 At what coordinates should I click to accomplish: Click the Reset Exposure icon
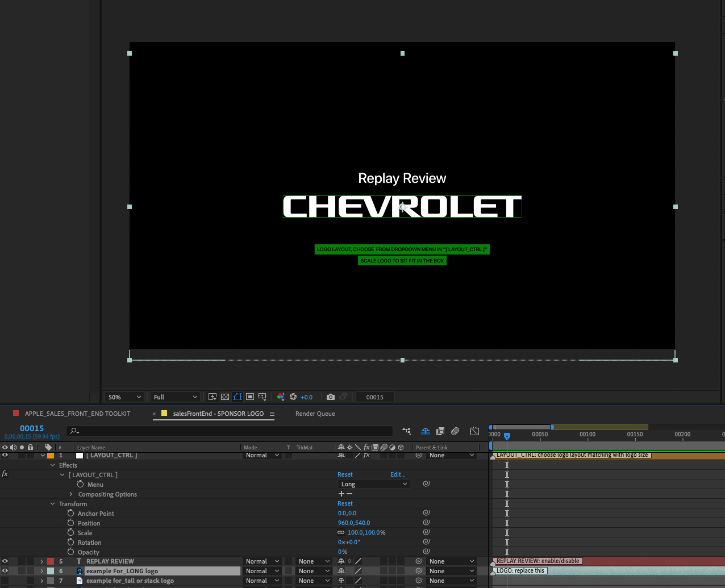(293, 397)
